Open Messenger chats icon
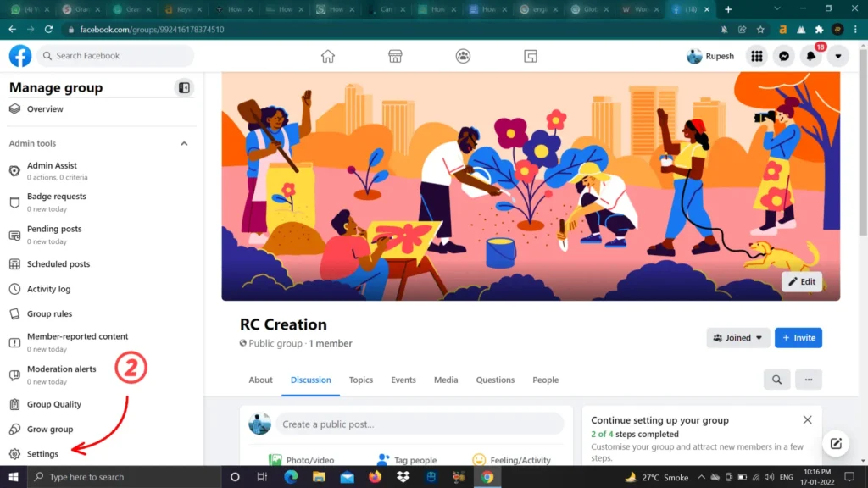The width and height of the screenshot is (868, 488). point(784,56)
